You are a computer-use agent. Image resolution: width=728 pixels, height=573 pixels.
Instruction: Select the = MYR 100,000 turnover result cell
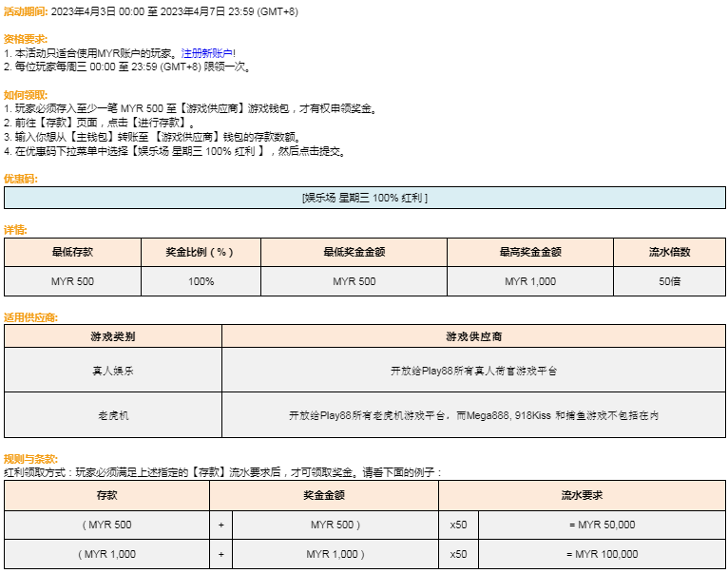(x=602, y=554)
